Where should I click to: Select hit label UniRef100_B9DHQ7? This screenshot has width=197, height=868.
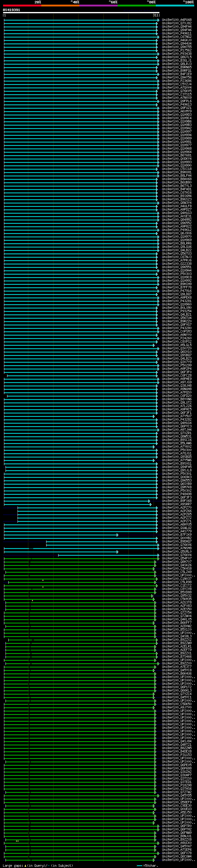[x=177, y=542]
